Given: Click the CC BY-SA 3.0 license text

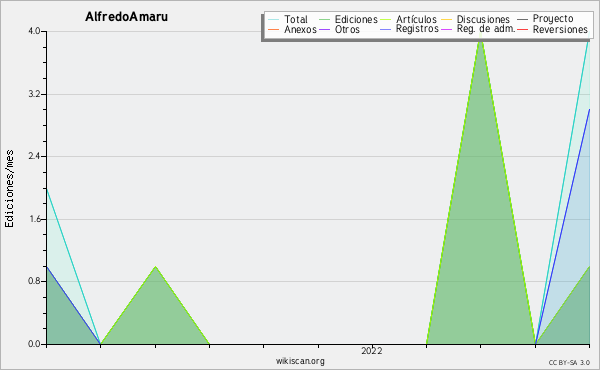Looking at the screenshot, I should 569,363.
